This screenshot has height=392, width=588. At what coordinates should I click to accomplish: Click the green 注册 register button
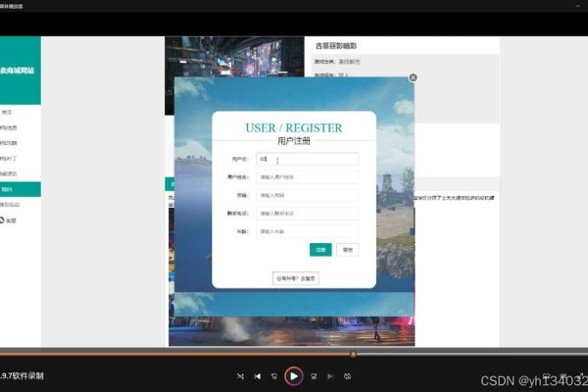[320, 250]
